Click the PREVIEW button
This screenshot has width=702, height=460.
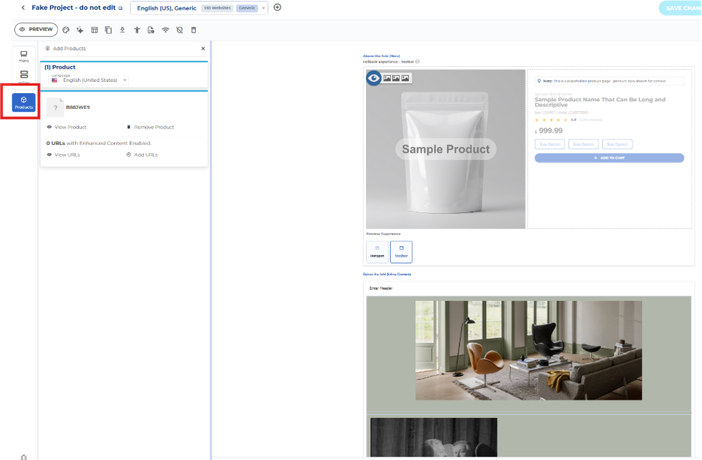click(x=36, y=30)
